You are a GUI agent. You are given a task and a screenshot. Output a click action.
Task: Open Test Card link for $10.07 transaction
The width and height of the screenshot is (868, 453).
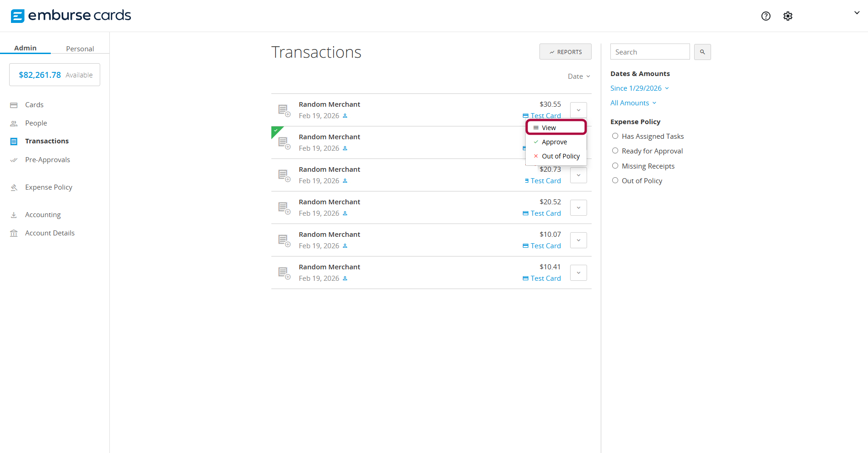tap(545, 246)
